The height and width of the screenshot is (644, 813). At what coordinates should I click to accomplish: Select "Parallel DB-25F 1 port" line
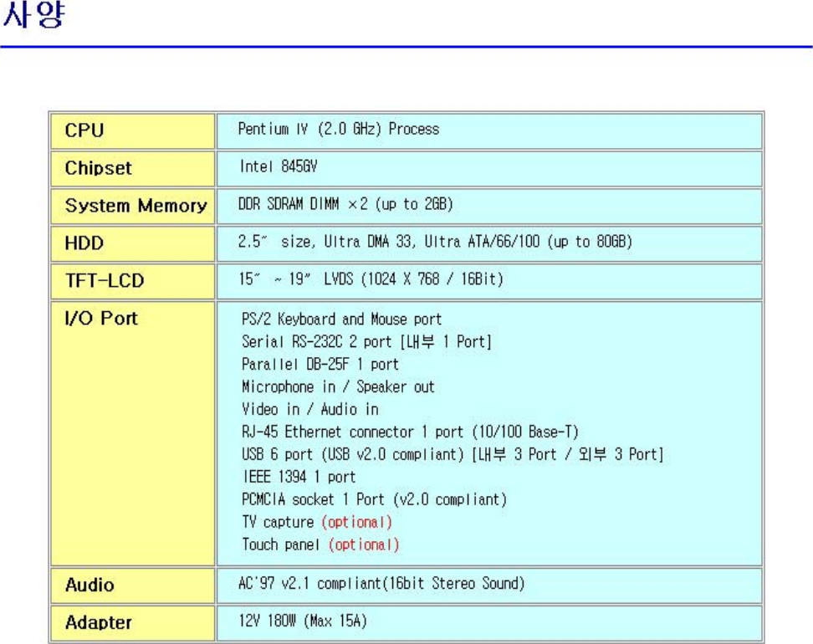point(320,364)
